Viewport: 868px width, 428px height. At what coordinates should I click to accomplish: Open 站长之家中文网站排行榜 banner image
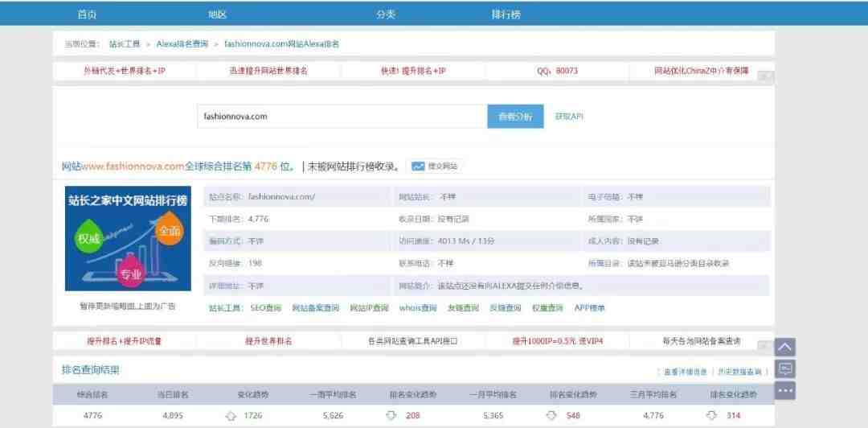pos(128,238)
